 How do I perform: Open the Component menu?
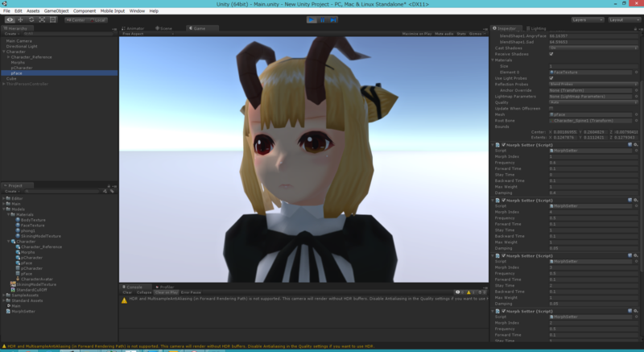tap(85, 11)
